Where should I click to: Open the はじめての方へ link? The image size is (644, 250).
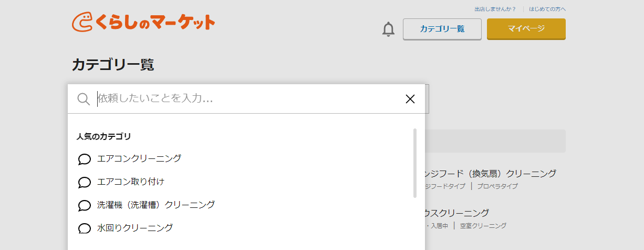point(547,9)
